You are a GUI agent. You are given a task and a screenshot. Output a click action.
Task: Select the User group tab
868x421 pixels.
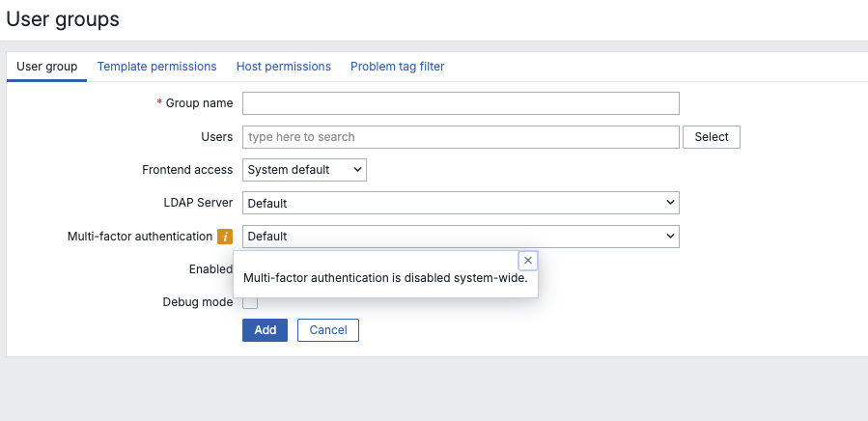click(x=47, y=67)
